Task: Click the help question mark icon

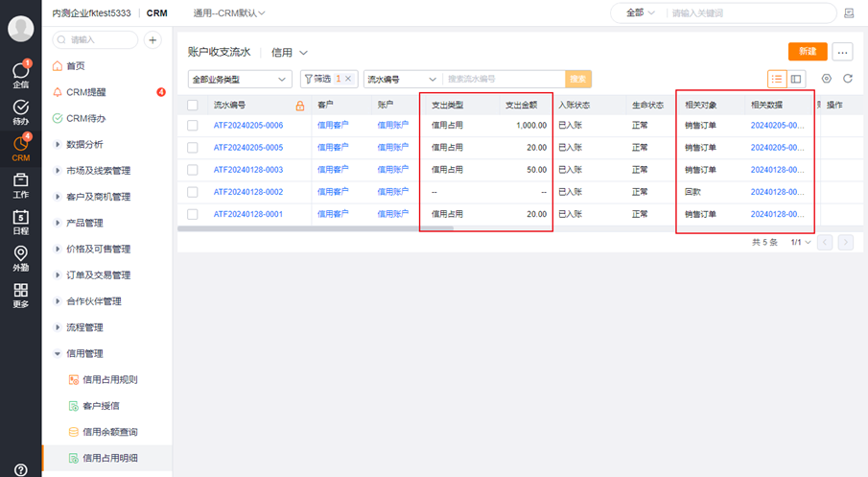Action: coord(20,469)
